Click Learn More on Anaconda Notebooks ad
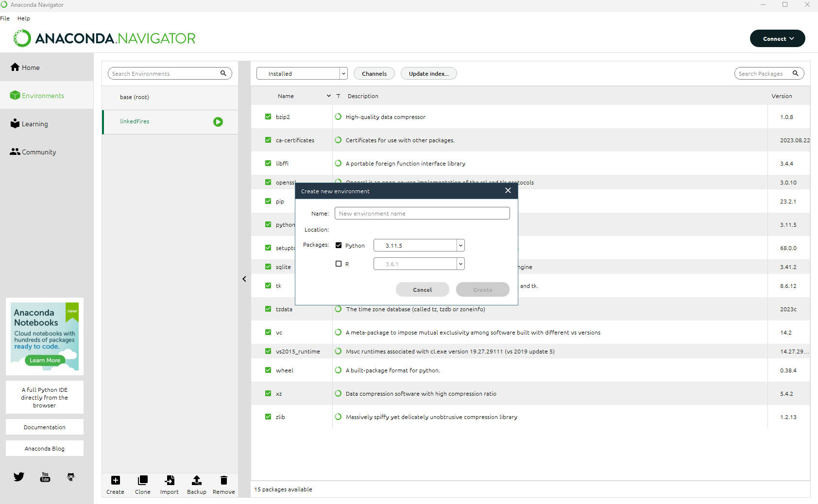Screen dimensions: 818x504 pos(45,360)
